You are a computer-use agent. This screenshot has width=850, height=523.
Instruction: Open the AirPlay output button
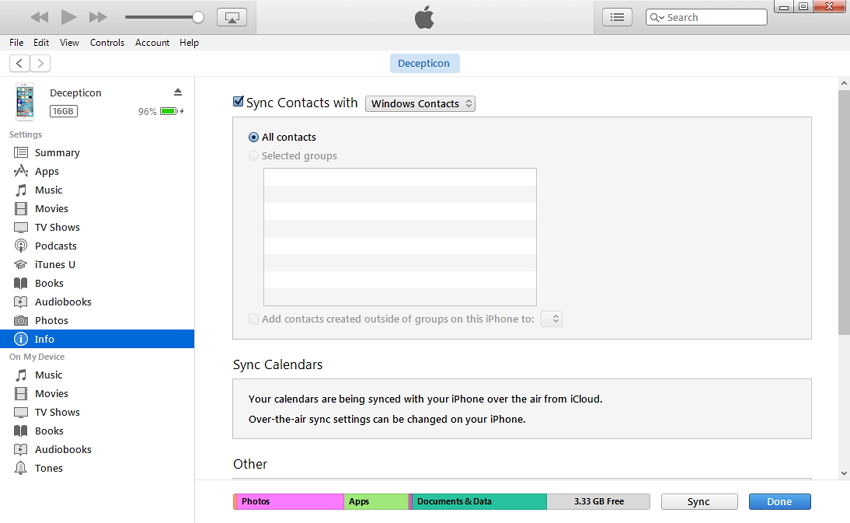coord(232,17)
